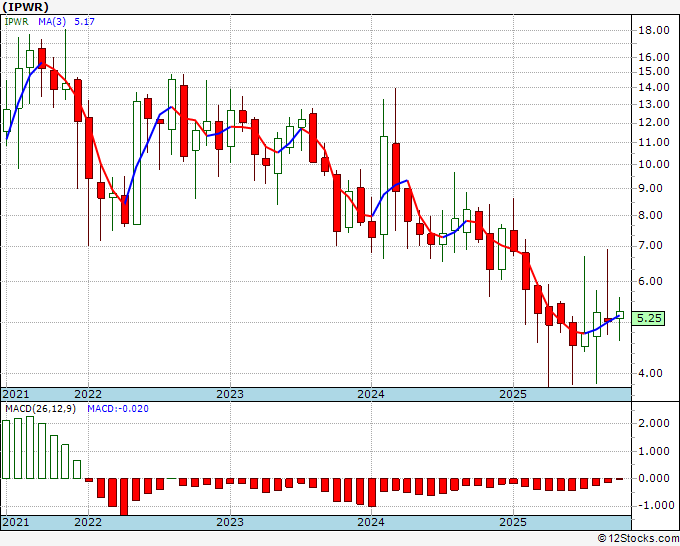Click the 0.000 MACD axis label

pyautogui.click(x=654, y=478)
